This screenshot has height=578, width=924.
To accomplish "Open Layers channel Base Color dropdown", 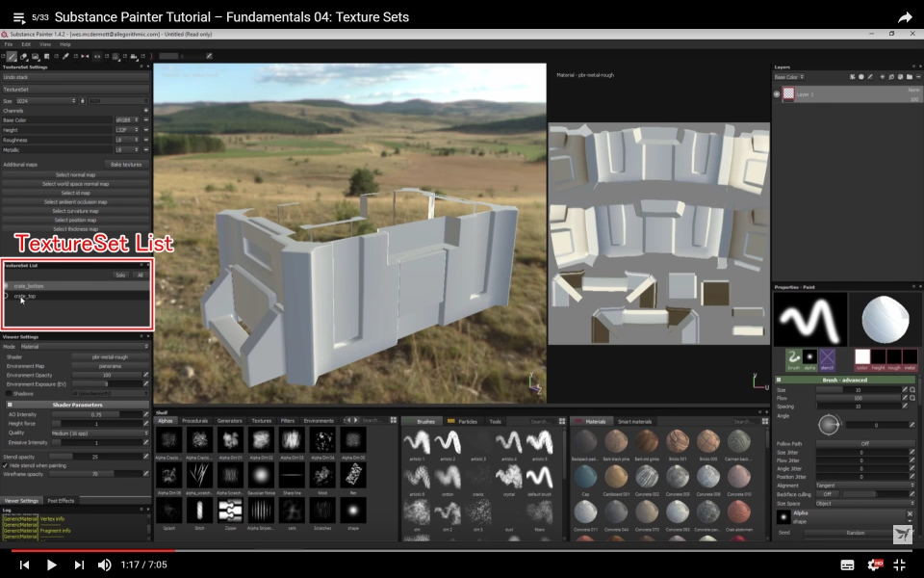I will click(789, 77).
